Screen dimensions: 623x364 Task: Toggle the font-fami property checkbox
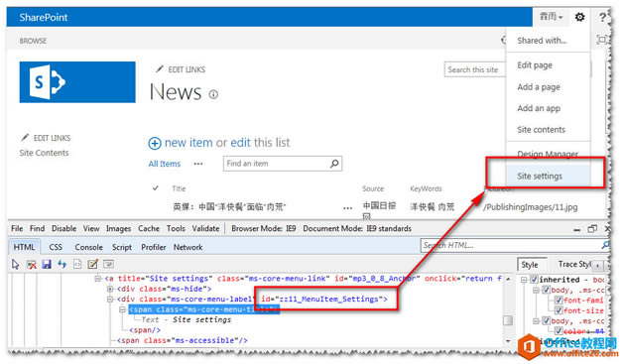559,300
